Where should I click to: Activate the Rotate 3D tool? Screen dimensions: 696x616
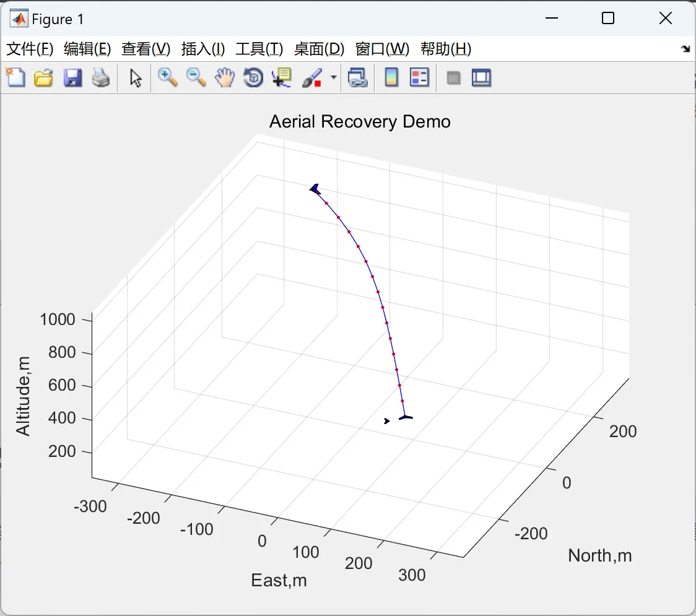tap(253, 77)
